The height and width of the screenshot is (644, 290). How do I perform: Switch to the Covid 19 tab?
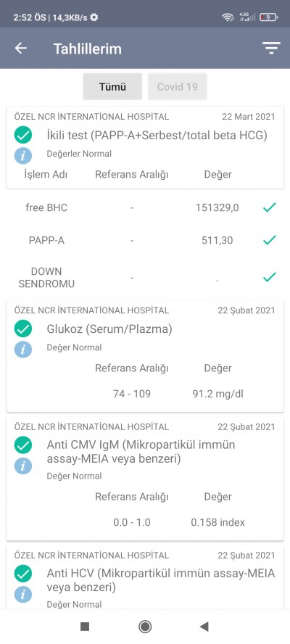pos(178,86)
